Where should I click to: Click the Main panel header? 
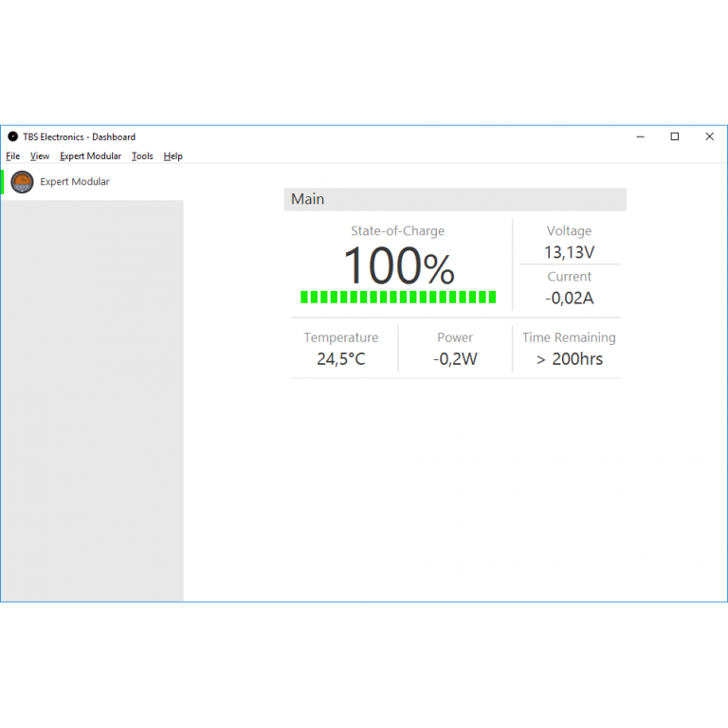click(x=455, y=199)
